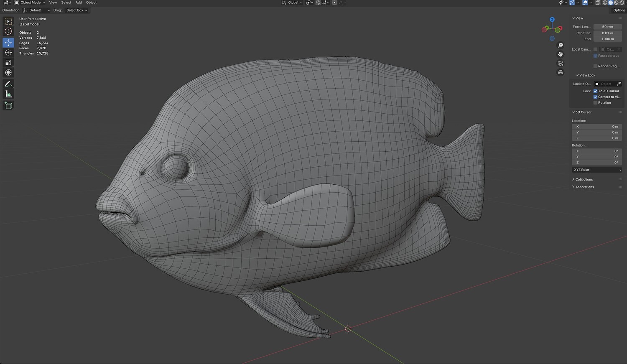The height and width of the screenshot is (364, 627).
Task: Click the 3D Cursor panel grip dots
Action: (x=620, y=112)
